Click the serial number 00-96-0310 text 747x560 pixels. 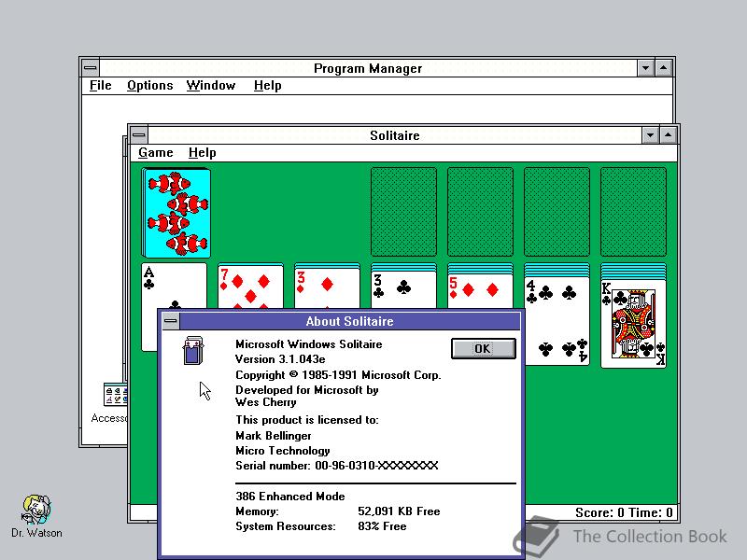(x=336, y=466)
